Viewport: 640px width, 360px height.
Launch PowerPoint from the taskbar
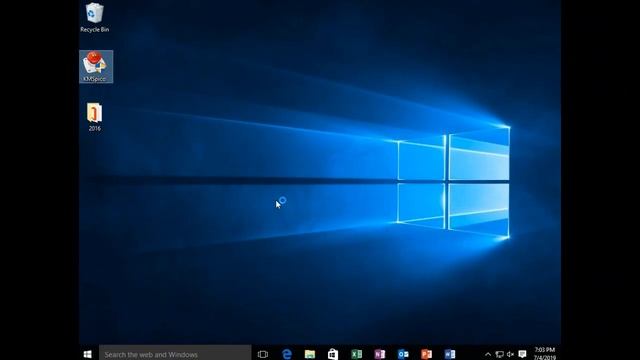[426, 354]
